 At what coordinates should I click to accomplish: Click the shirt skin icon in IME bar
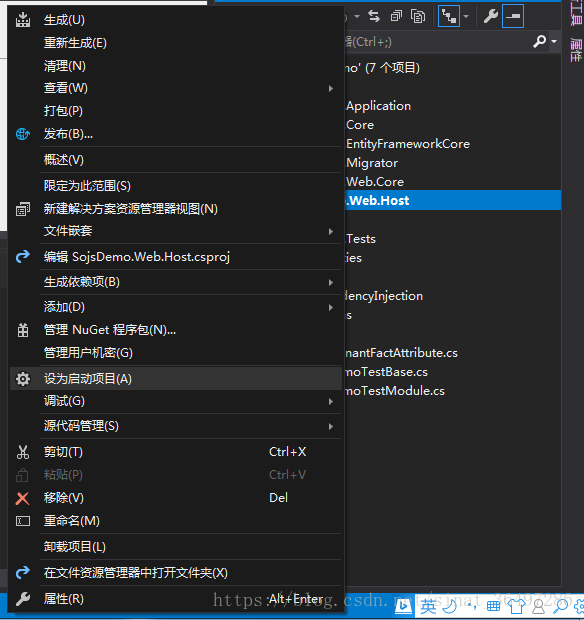coord(516,606)
